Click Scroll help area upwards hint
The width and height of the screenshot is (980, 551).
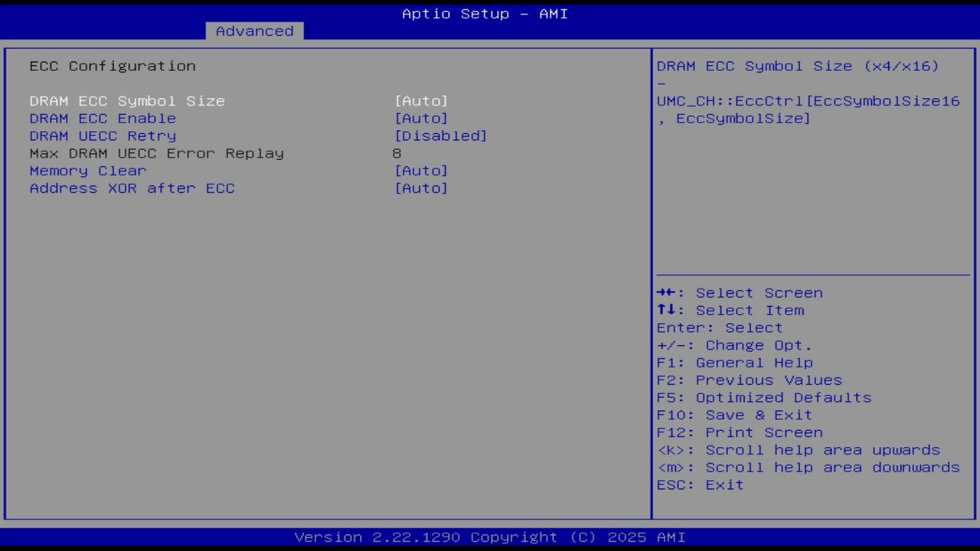(x=798, y=450)
